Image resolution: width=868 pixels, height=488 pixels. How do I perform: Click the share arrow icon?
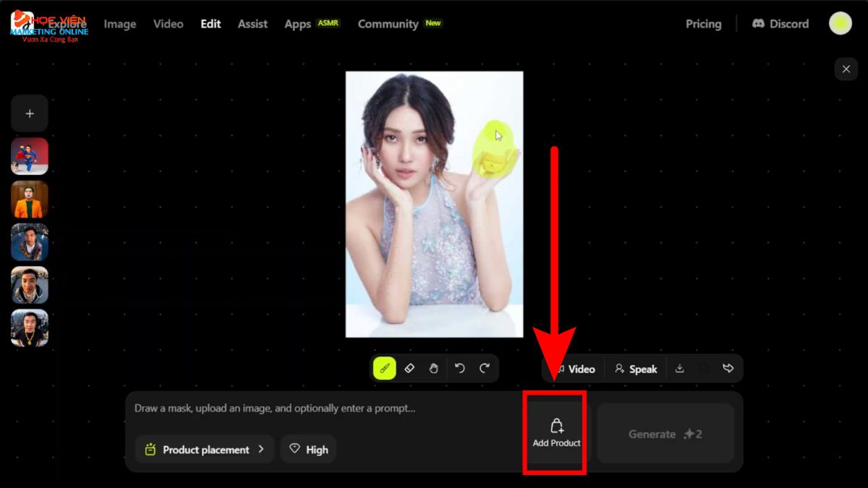click(x=728, y=368)
